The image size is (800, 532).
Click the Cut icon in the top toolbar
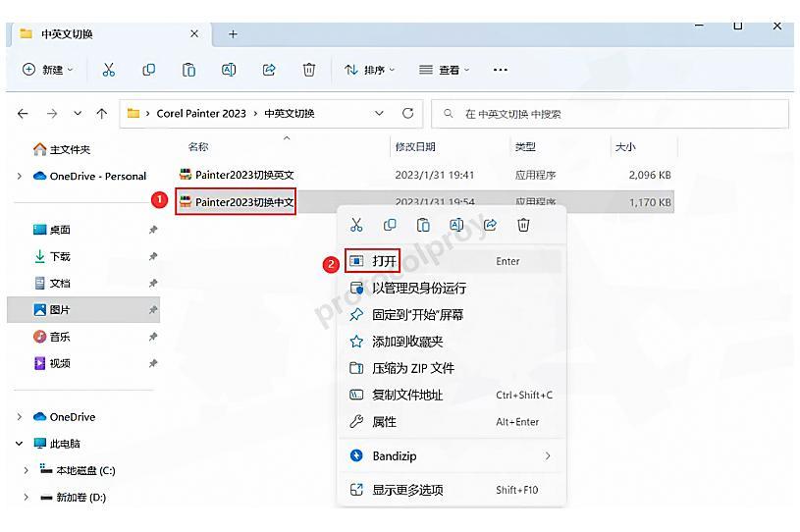coord(108,70)
